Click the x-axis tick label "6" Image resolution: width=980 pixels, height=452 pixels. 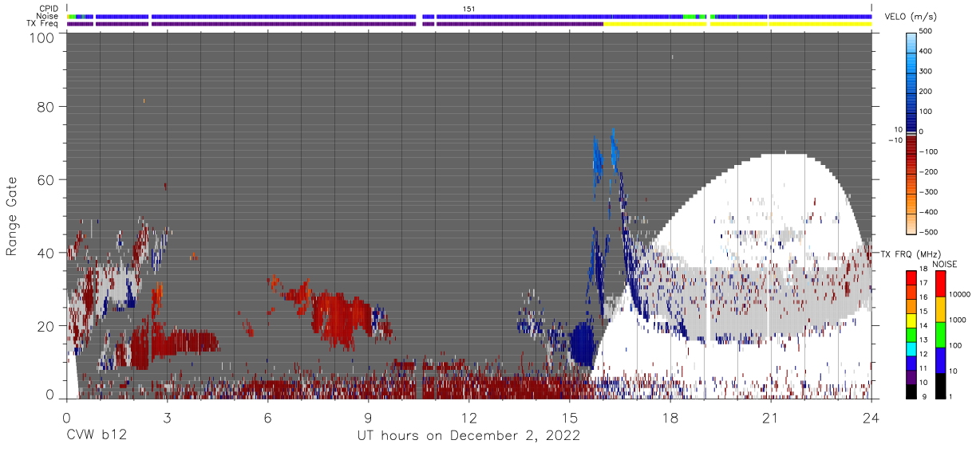click(267, 419)
